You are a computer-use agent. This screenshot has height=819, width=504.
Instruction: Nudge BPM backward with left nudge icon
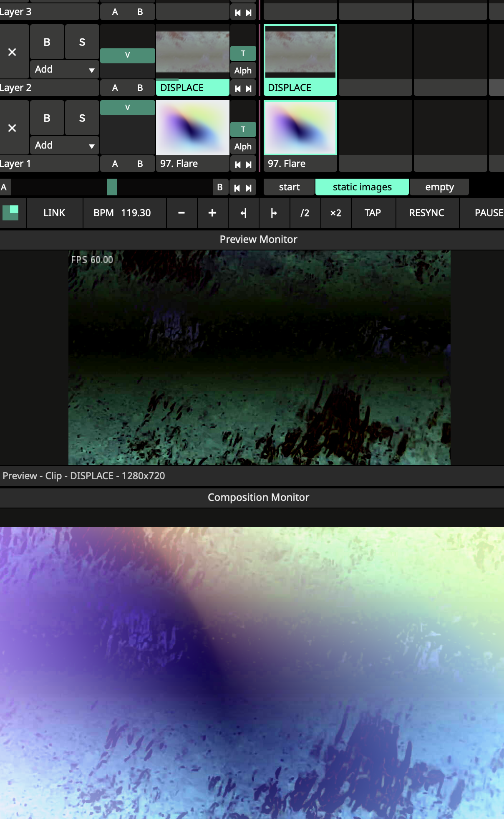tap(243, 213)
